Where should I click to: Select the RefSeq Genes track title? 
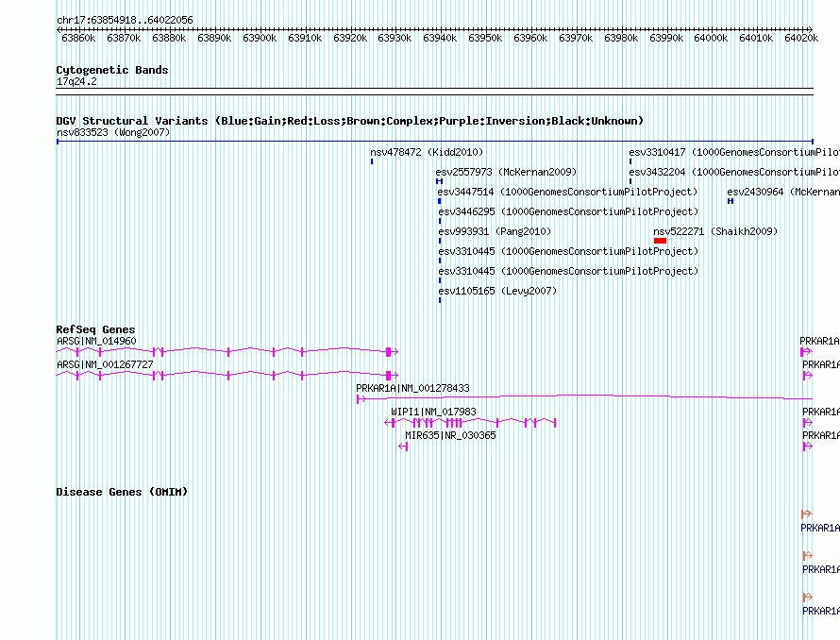point(96,329)
